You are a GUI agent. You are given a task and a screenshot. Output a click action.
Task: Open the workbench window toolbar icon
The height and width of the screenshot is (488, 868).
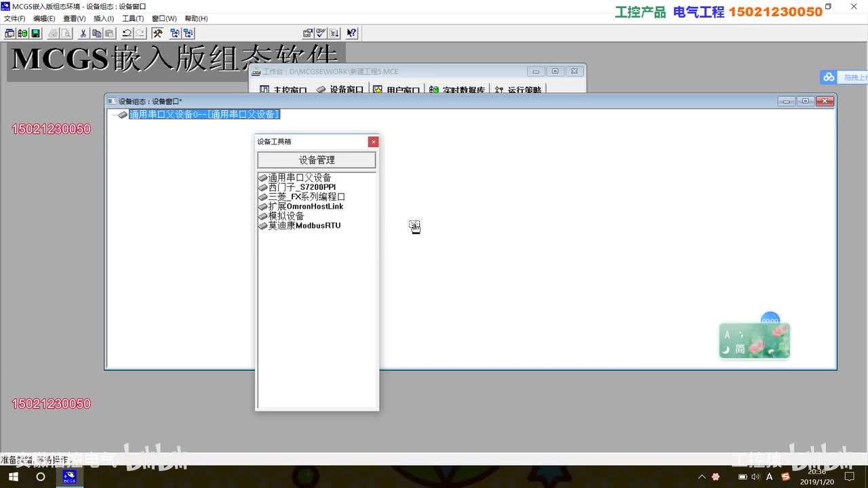[x=9, y=33]
